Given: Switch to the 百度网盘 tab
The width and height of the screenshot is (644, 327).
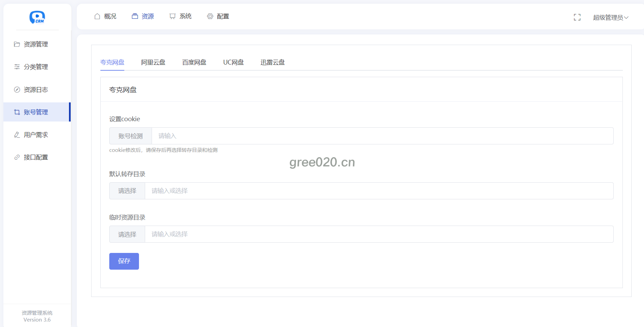Looking at the screenshot, I should 194,62.
